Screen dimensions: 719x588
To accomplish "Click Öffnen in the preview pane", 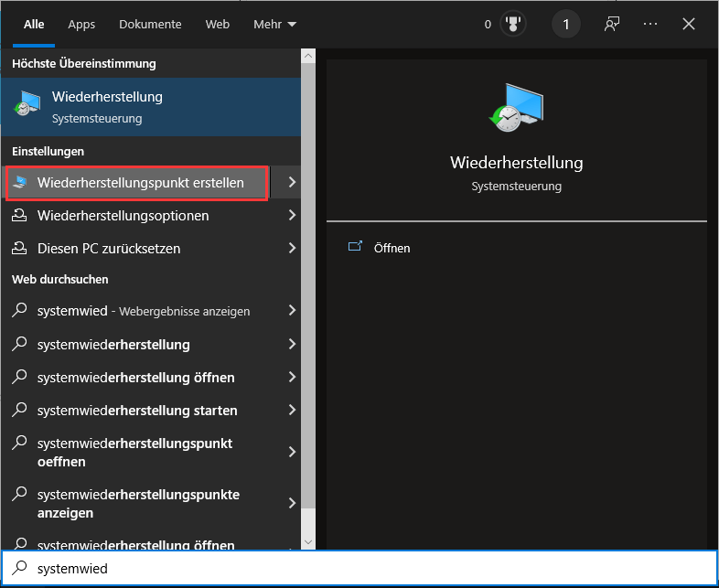I will pos(392,248).
